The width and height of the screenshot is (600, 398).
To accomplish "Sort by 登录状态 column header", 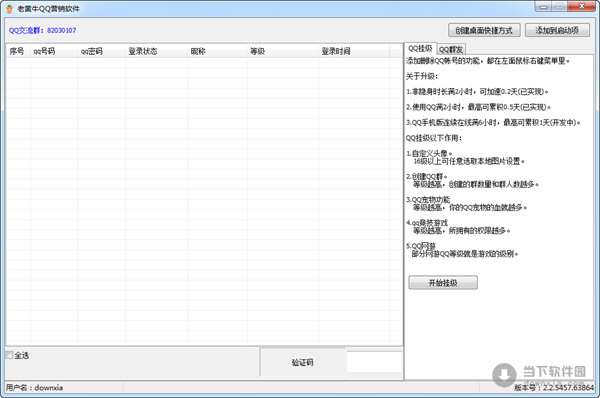I will (157, 51).
